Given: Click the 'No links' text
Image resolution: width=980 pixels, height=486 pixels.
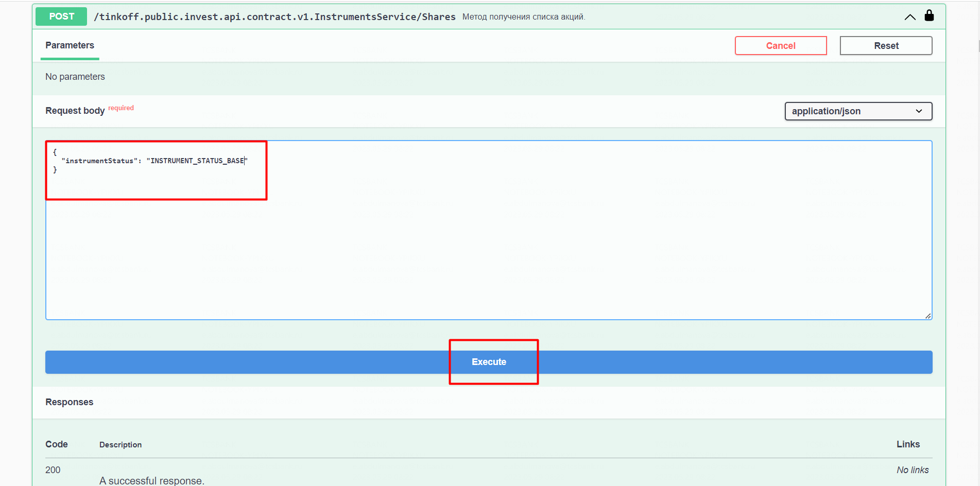Looking at the screenshot, I should (x=912, y=470).
